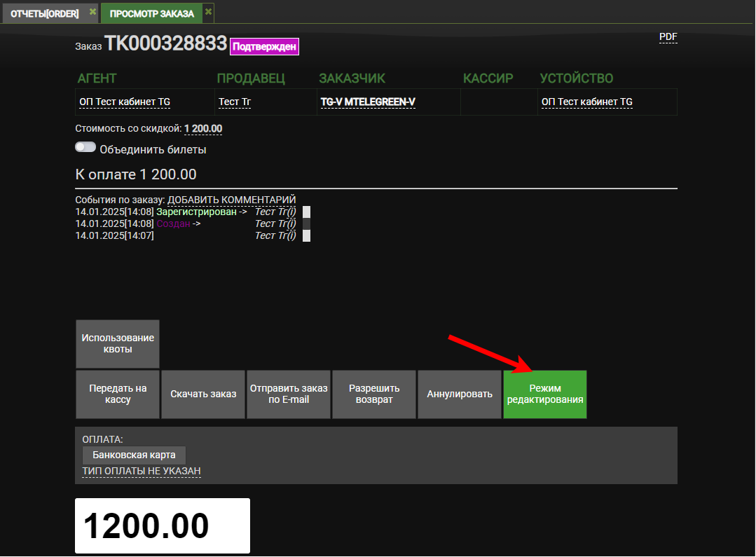Toggle the Объединить билеты switch

coord(85,148)
